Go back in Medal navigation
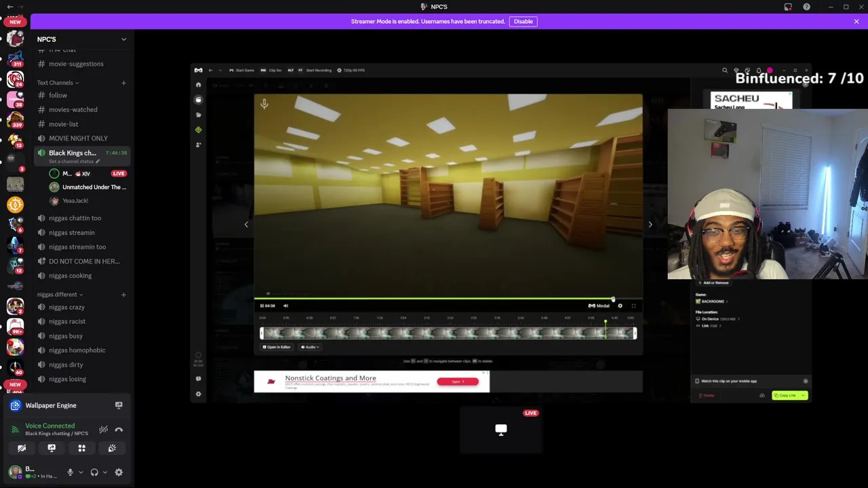 point(211,70)
